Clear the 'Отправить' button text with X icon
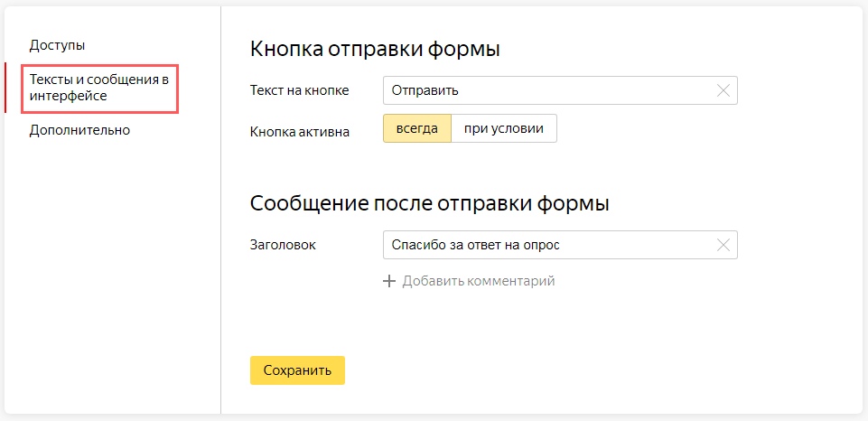This screenshot has width=868, height=421. click(723, 90)
